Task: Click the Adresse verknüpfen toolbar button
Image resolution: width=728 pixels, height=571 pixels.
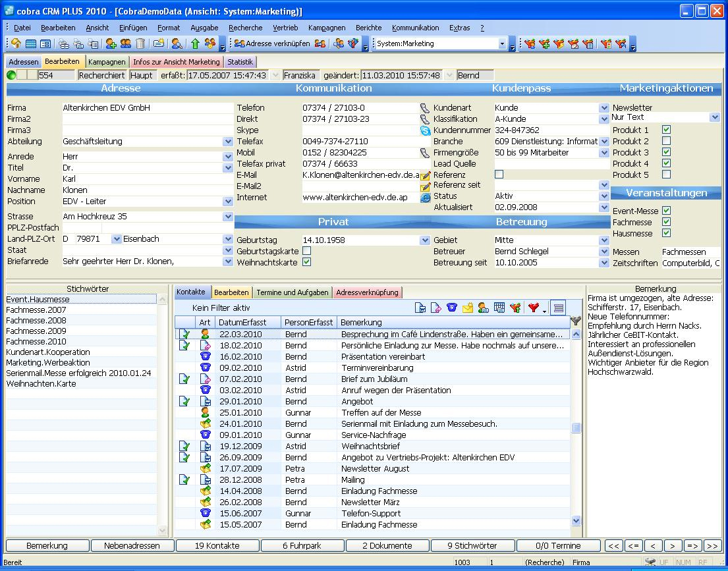Action: (272, 43)
